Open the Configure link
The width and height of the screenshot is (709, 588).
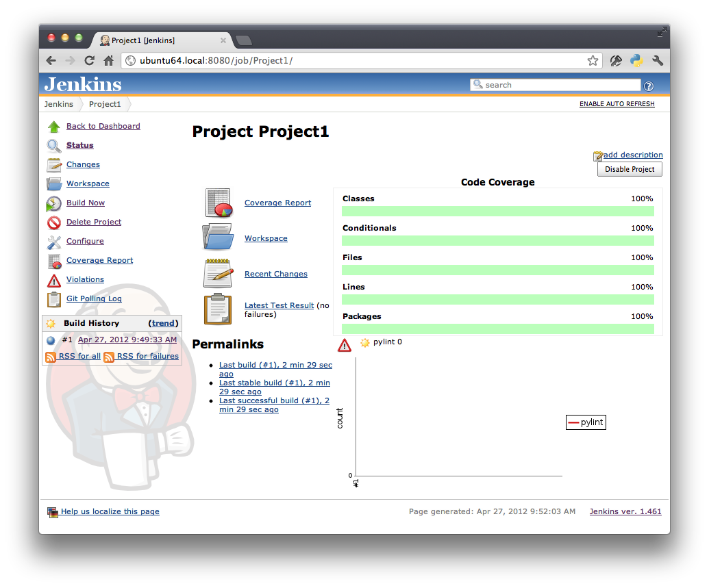click(x=85, y=242)
